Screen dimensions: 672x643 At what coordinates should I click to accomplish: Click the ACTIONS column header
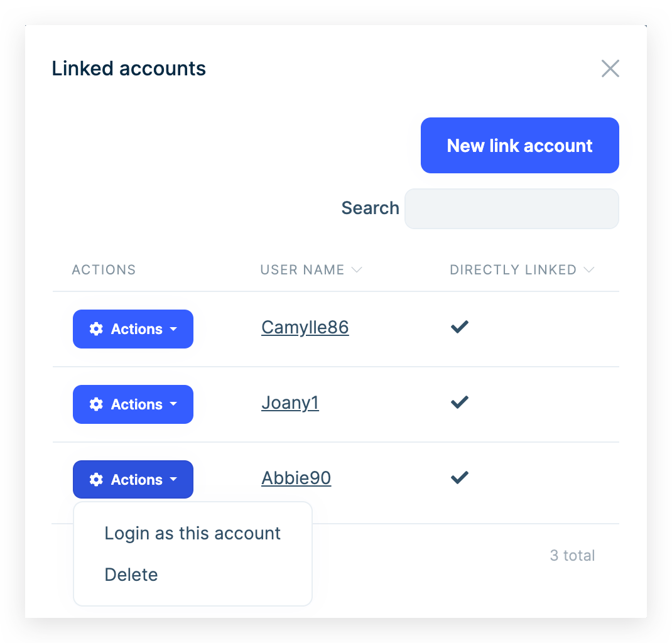104,269
